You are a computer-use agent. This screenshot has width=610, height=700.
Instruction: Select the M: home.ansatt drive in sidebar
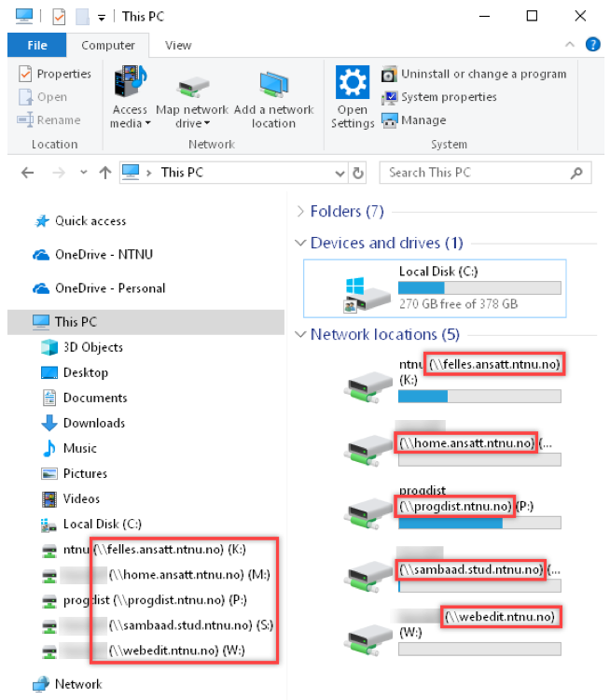[156, 575]
